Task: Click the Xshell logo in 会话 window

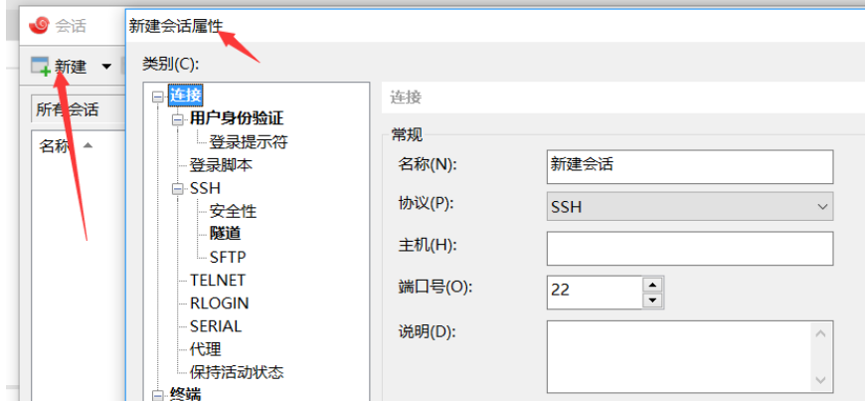Action: tap(39, 24)
